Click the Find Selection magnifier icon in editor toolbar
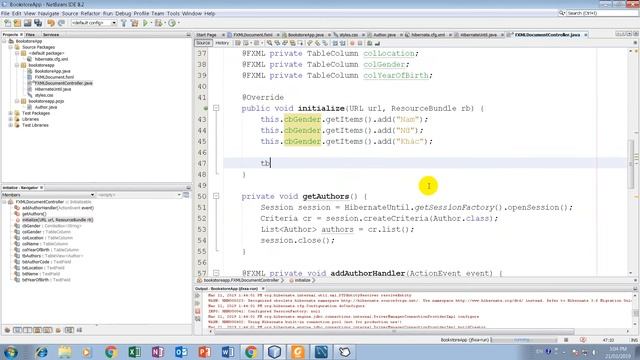 (x=269, y=43)
